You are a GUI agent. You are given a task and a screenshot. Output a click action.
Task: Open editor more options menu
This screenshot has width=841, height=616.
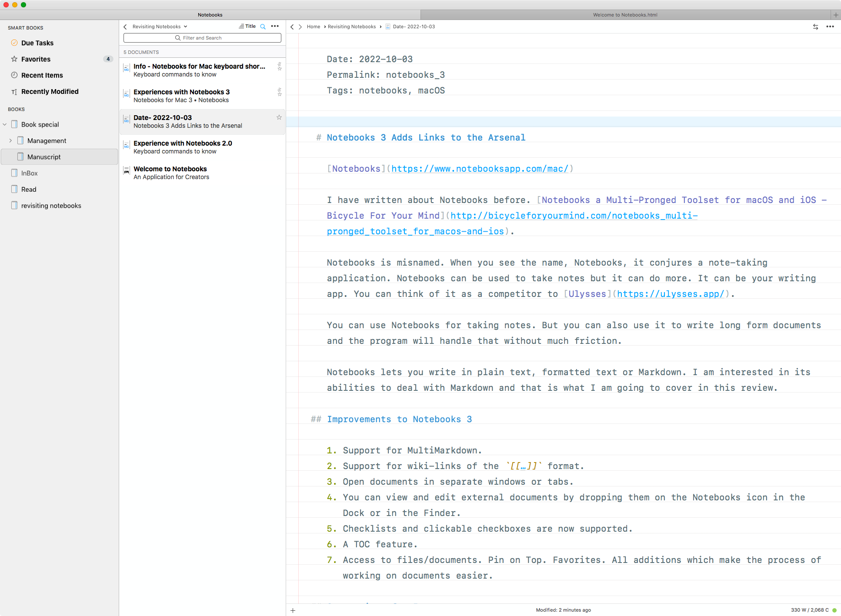tap(830, 27)
